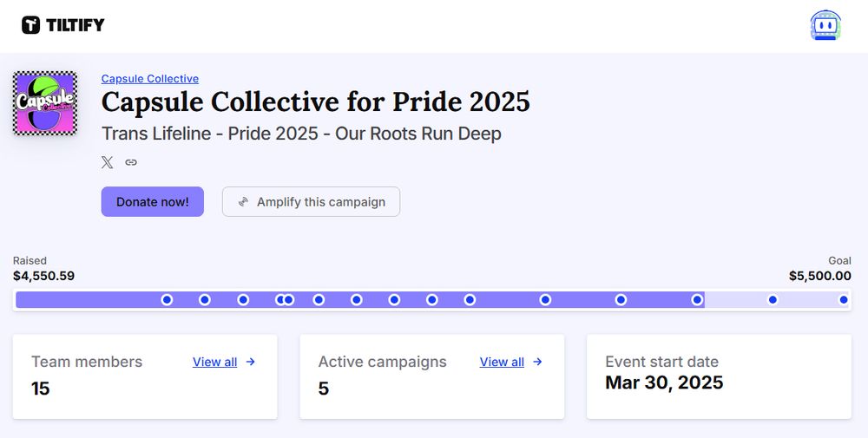
Task: Click the arrow beside Active campaigns View all
Action: tap(537, 362)
